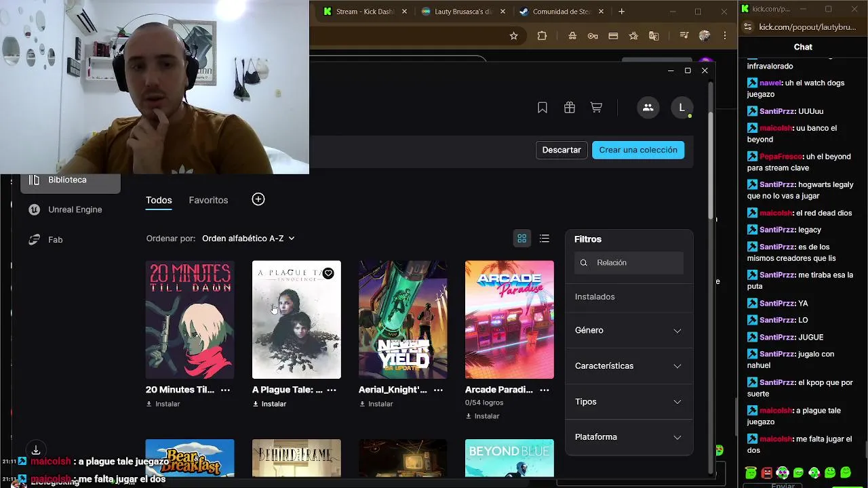Click the Descartar button
This screenshot has height=488, width=868.
click(561, 150)
